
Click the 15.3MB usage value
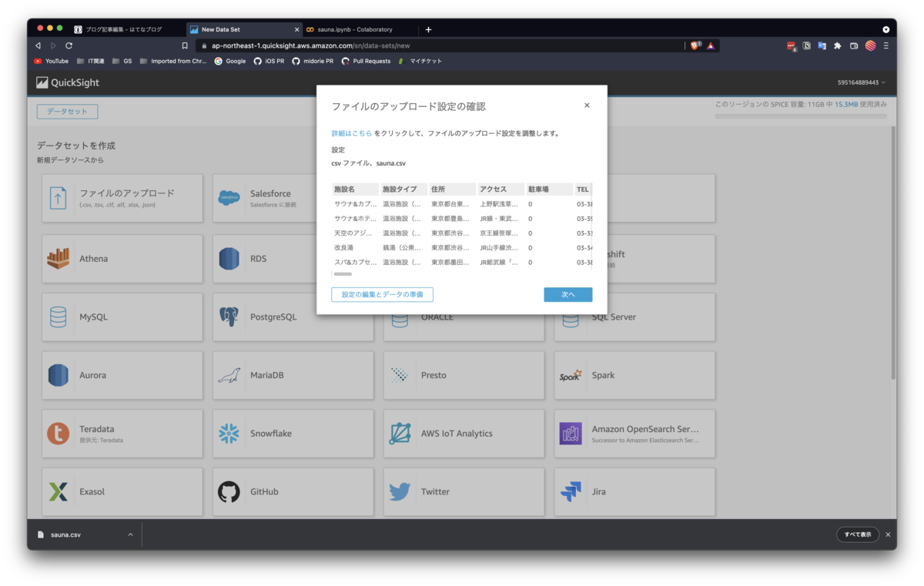[846, 104]
